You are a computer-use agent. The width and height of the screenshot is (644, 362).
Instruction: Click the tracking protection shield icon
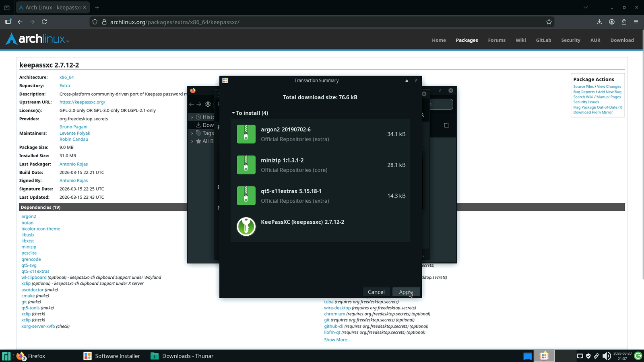95,22
